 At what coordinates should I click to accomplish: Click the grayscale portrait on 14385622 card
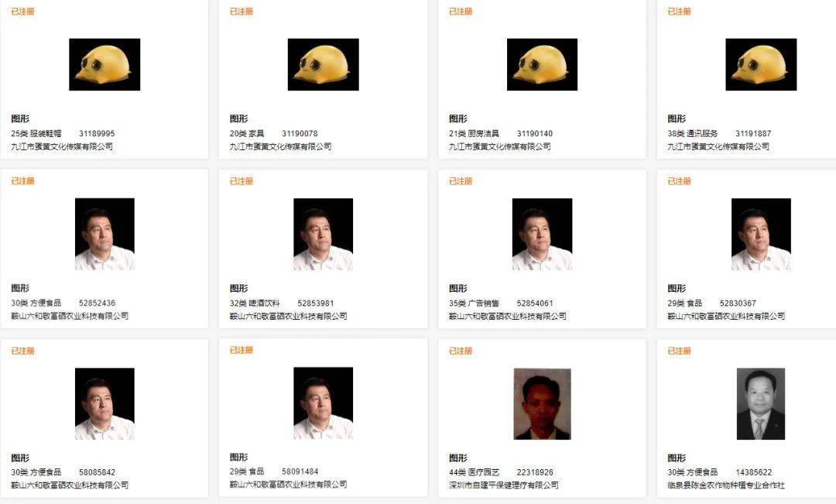761,403
